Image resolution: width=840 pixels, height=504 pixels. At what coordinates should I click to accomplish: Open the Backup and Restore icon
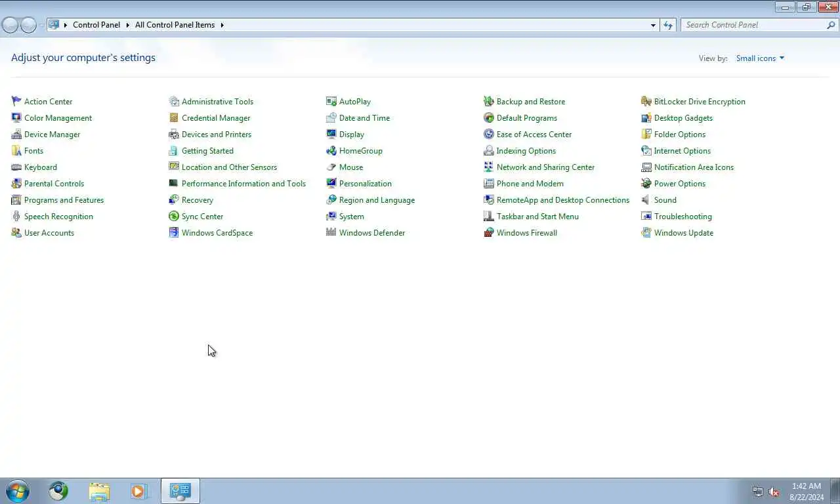tap(489, 101)
